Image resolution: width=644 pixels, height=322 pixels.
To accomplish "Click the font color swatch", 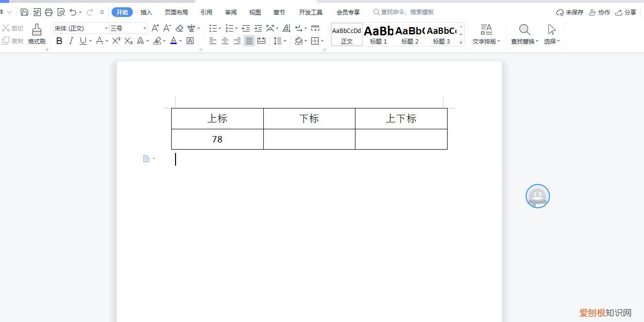I will [173, 41].
